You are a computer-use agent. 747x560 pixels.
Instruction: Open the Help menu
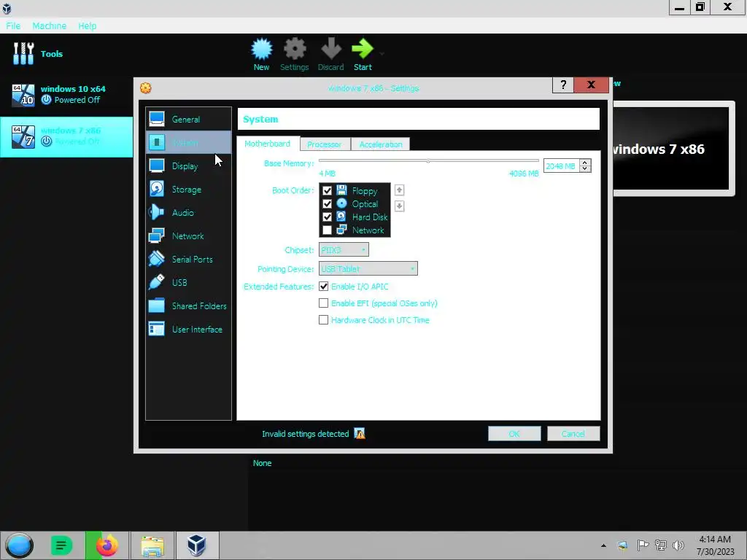[x=88, y=26]
